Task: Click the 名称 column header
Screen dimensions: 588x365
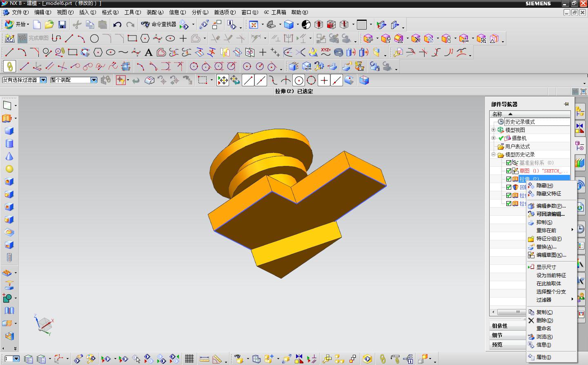Action: tap(530, 114)
